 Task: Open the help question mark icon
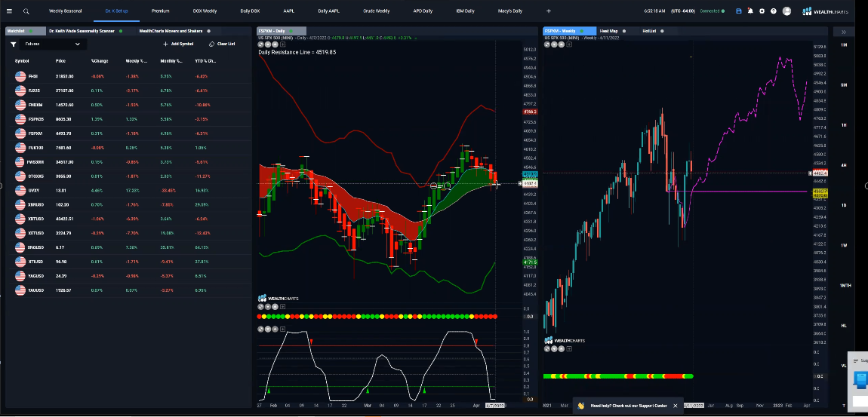(774, 11)
